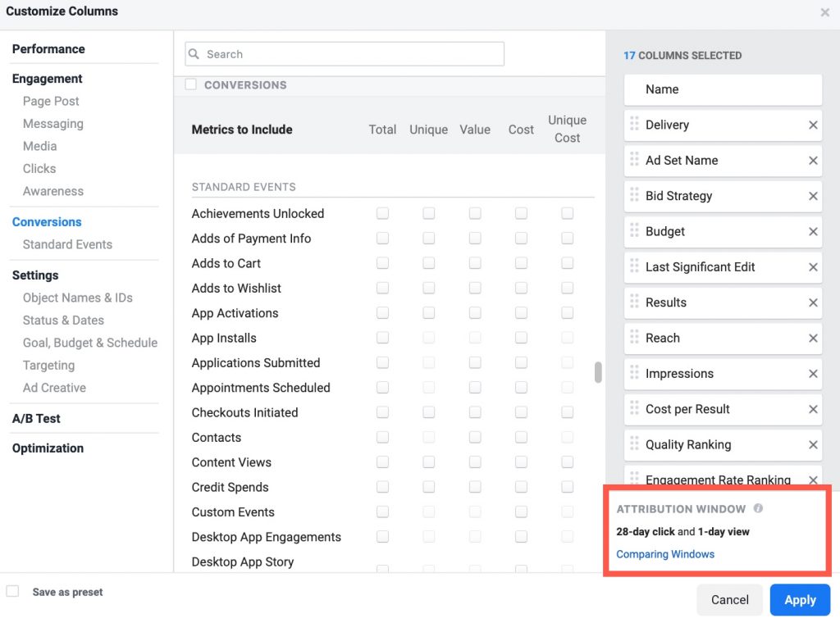Select Standard Events in the sidebar

click(67, 244)
